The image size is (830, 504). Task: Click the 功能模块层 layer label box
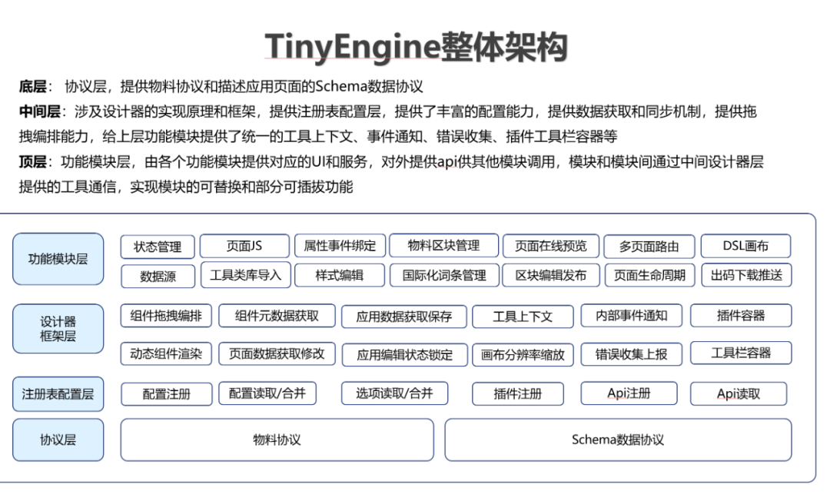click(x=58, y=259)
